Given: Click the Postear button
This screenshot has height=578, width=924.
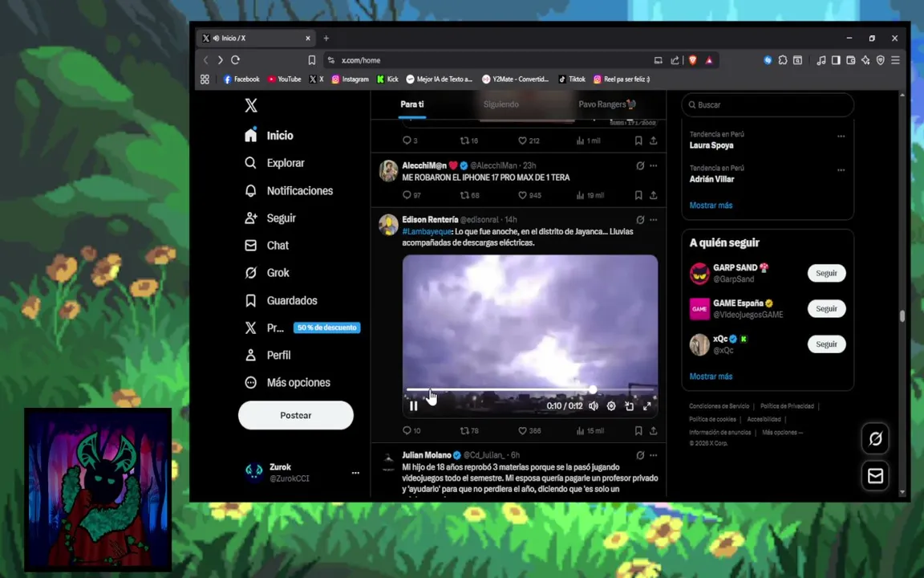Looking at the screenshot, I should tap(296, 415).
